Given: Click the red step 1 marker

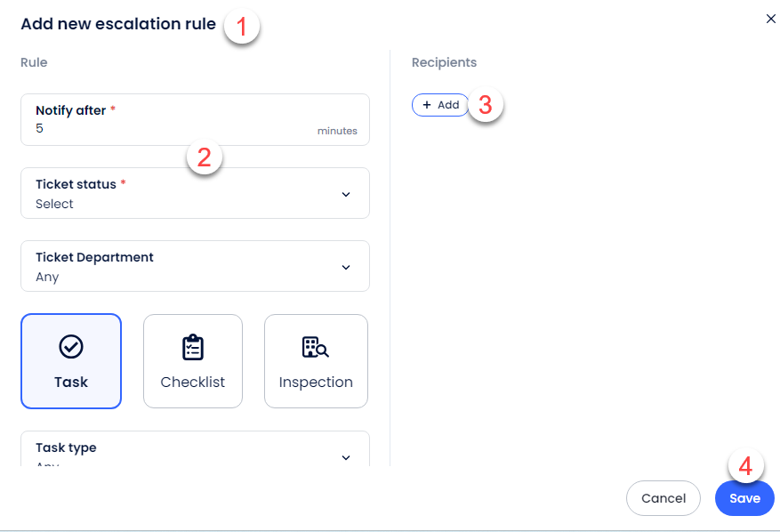Looking at the screenshot, I should (241, 26).
